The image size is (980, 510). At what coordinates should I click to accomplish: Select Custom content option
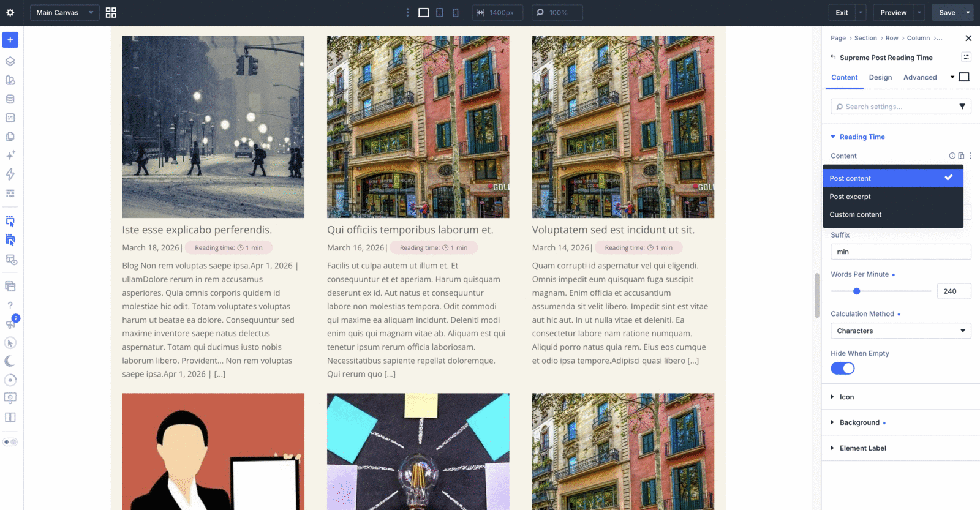pyautogui.click(x=893, y=215)
